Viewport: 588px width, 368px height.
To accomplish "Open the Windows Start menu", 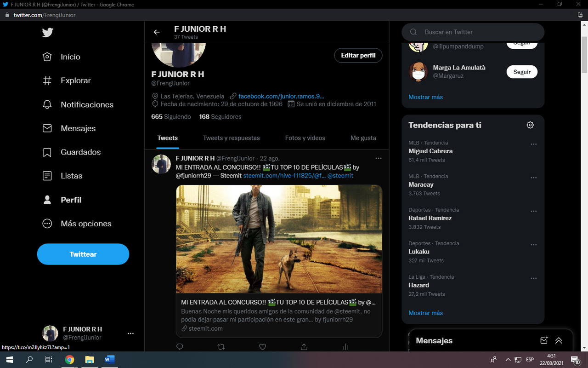I will [9, 360].
